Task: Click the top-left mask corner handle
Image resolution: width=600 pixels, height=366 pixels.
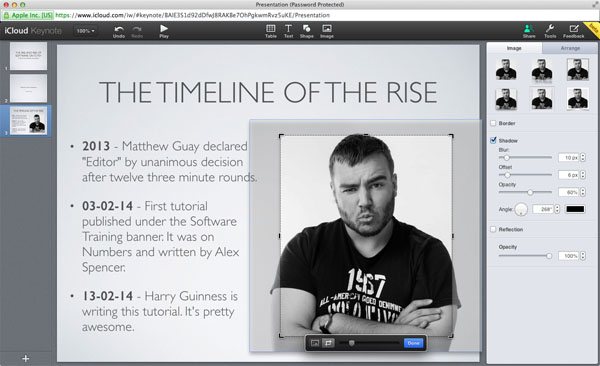Action: tap(281, 136)
